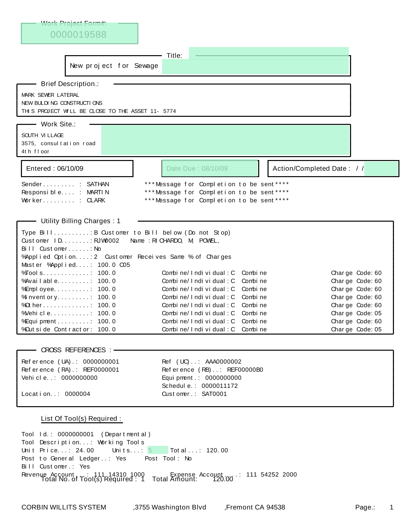Click the Sender name SATHAN

(x=98, y=184)
